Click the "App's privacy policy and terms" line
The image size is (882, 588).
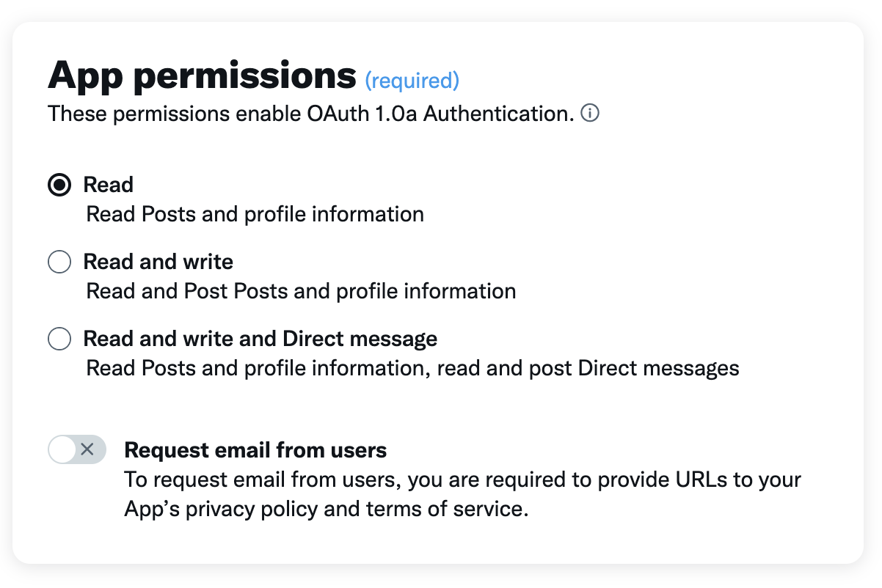pyautogui.click(x=326, y=509)
